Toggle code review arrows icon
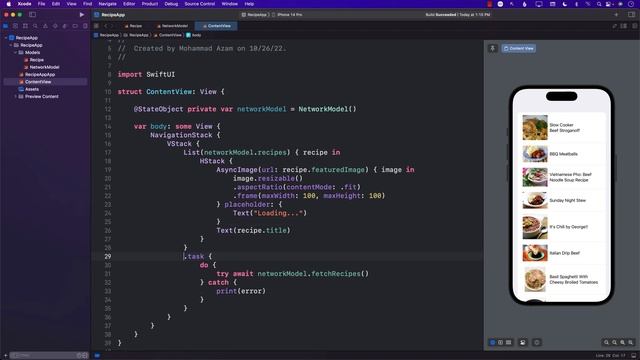This screenshot has height=360, width=640. coord(614,26)
